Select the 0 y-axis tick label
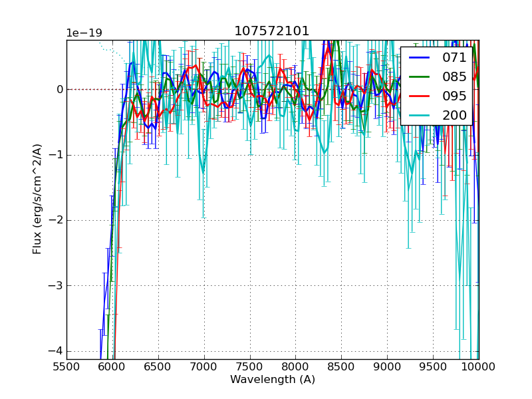532x399 pixels. 59,89
